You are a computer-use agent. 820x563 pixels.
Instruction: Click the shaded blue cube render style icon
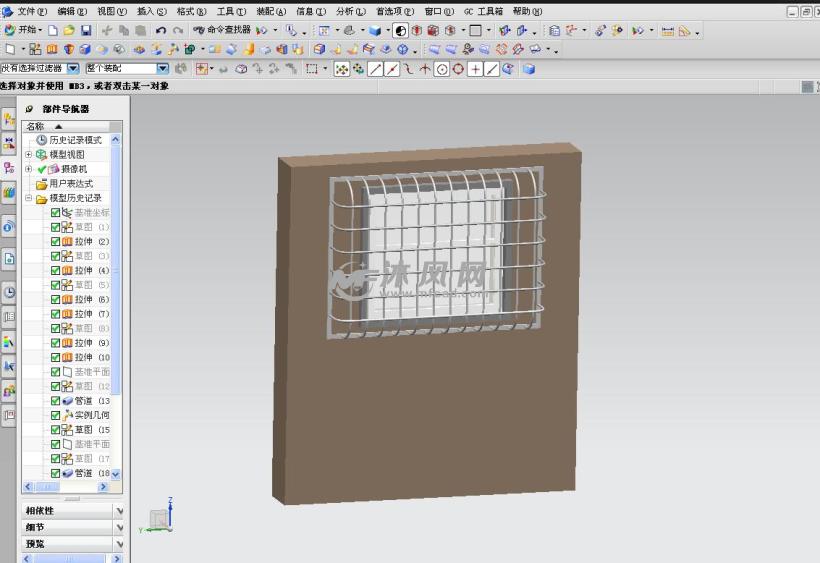(x=374, y=31)
